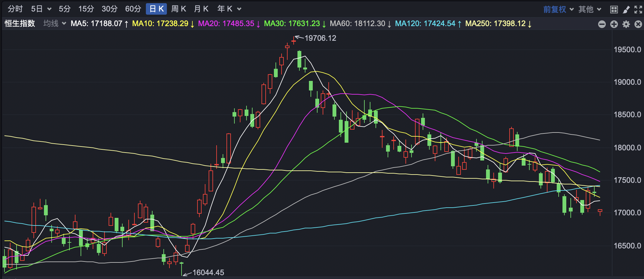Select the 5日 chart tab
This screenshot has height=279, width=644.
pos(37,9)
